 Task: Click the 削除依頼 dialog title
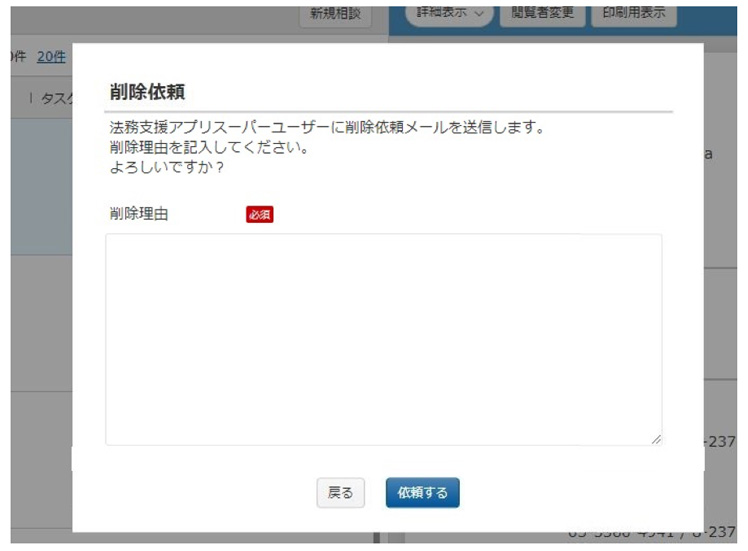pyautogui.click(x=147, y=91)
